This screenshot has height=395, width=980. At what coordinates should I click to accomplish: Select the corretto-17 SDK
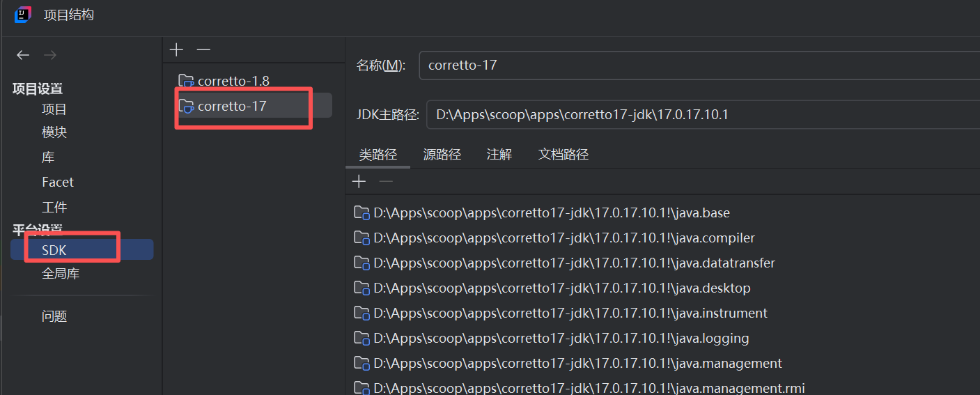tap(253, 106)
